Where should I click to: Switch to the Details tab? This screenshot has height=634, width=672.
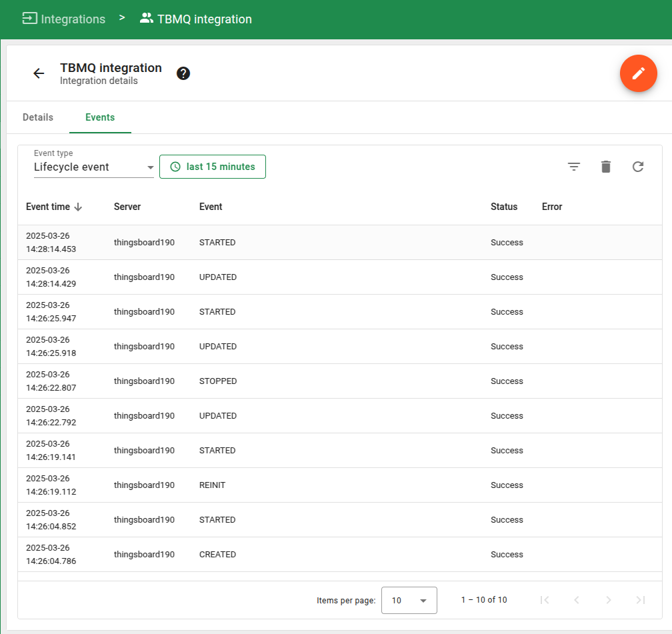38,117
